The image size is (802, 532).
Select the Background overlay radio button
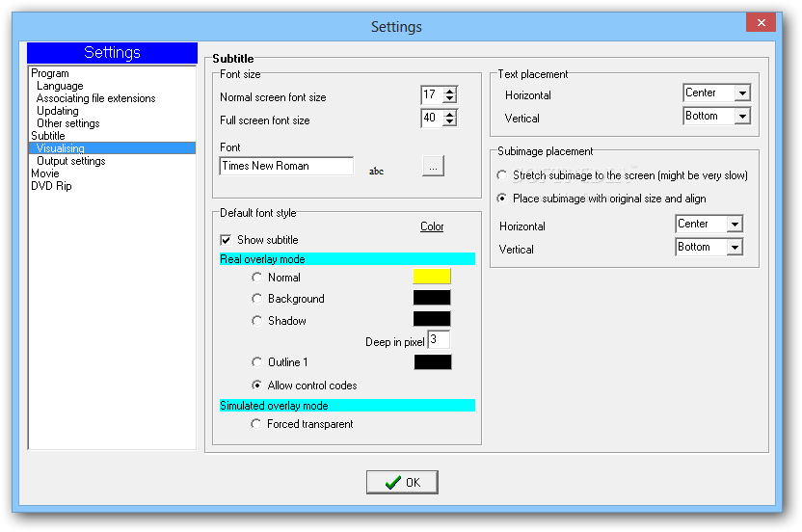pos(256,298)
